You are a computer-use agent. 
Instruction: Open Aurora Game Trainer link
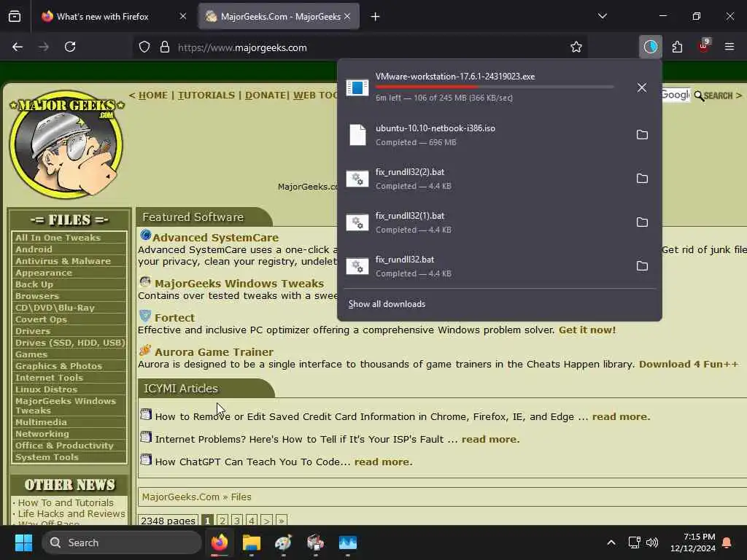(x=214, y=352)
